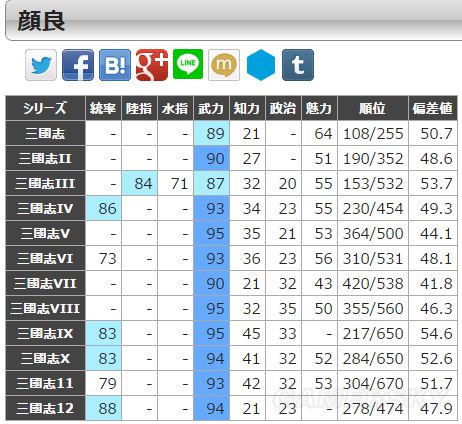Select the 三國志12 row label
Image resolution: width=462 pixels, height=424 pixels.
tap(46, 408)
